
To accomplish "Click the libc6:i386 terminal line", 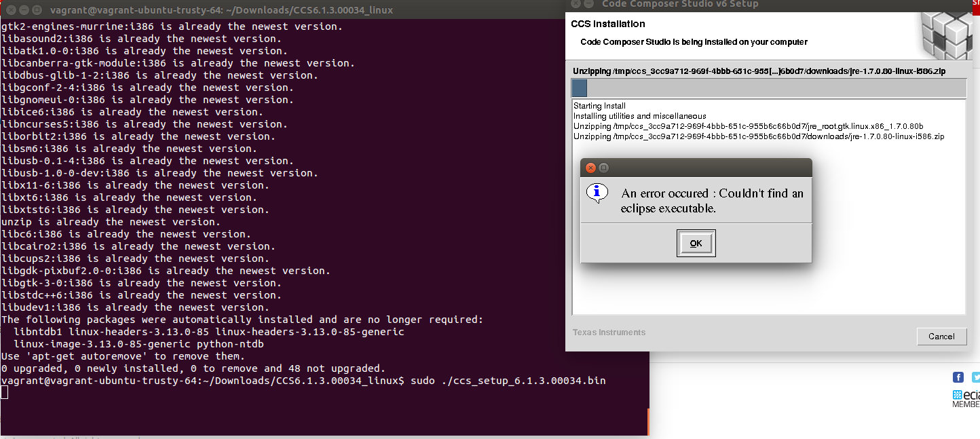I will click(126, 234).
